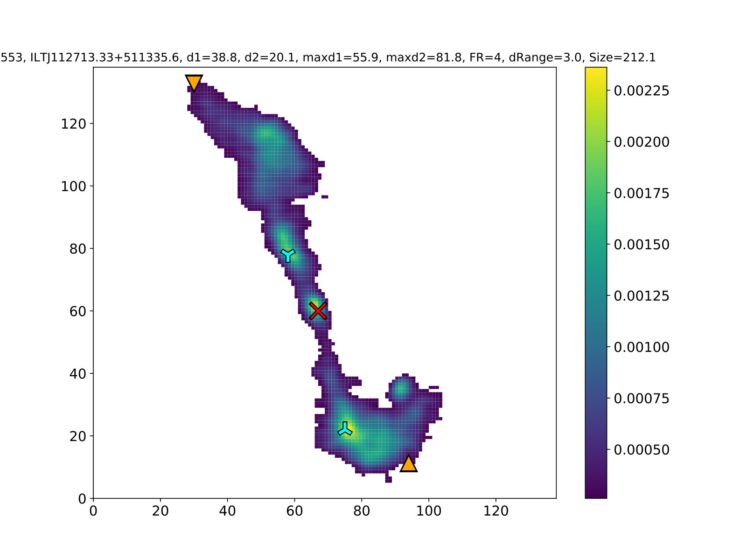
Task: Click the x-axis tick label 80
Action: click(x=362, y=511)
